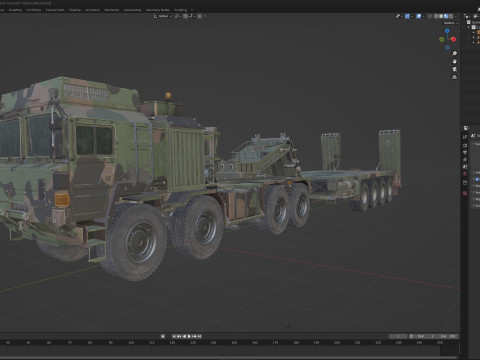Play the animation in reverse
Image resolution: width=480 pixels, height=360 pixels.
tap(184, 336)
